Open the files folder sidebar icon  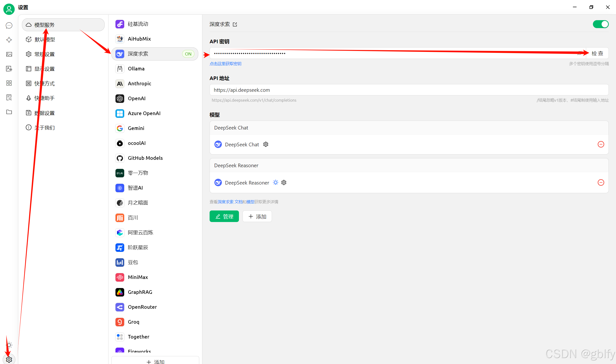[x=9, y=112]
